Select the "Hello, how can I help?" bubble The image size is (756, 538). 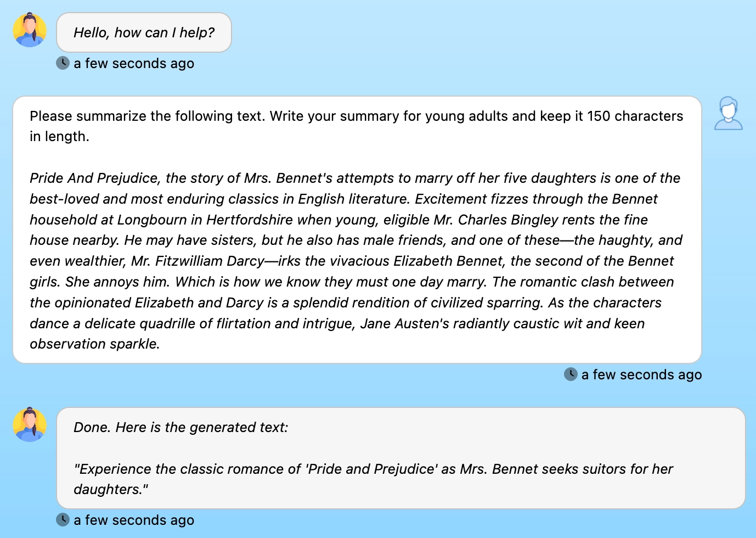[144, 33]
